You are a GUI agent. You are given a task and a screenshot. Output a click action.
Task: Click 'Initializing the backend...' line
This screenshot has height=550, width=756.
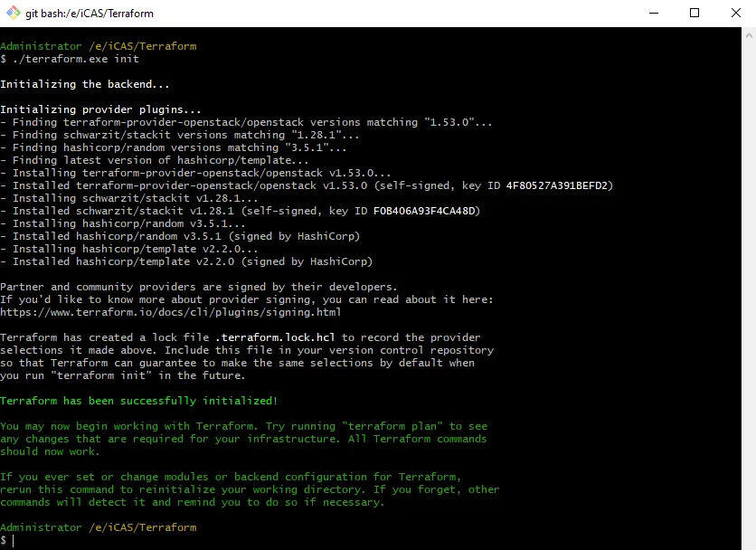coord(85,84)
